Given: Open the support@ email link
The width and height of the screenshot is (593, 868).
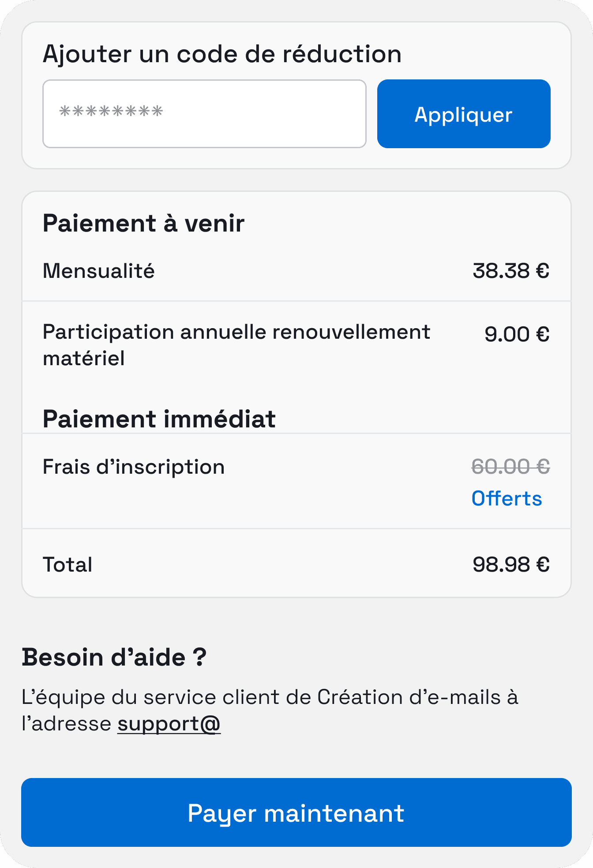Looking at the screenshot, I should click(169, 724).
